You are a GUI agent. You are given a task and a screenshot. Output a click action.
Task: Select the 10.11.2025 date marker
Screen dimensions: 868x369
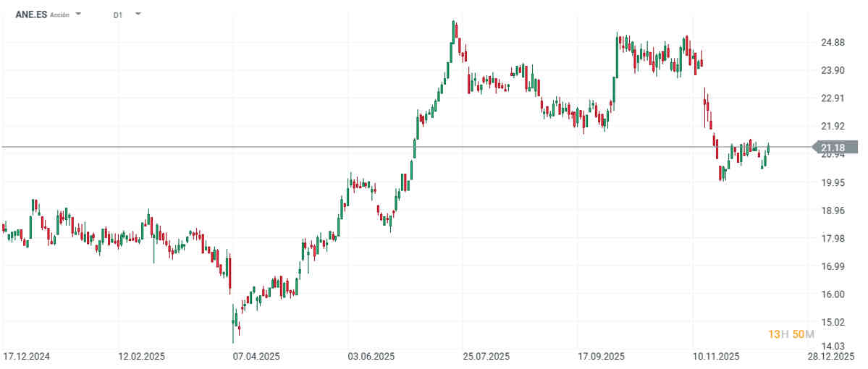tap(717, 357)
